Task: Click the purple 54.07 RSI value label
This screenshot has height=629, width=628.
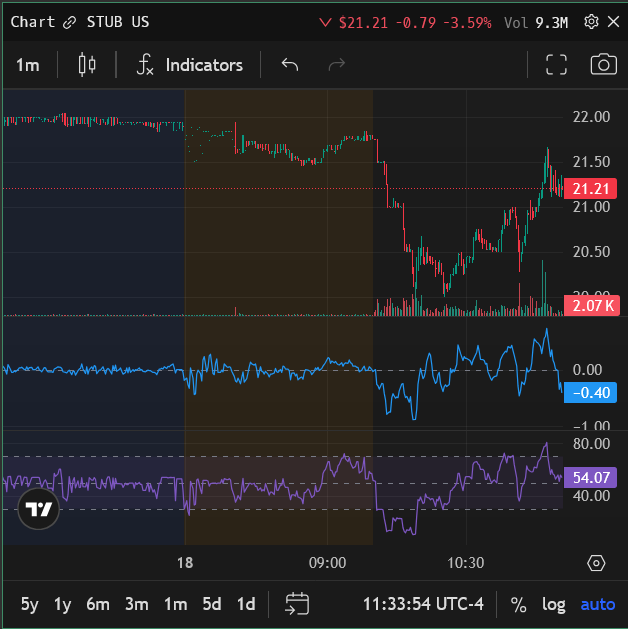Action: pyautogui.click(x=590, y=477)
